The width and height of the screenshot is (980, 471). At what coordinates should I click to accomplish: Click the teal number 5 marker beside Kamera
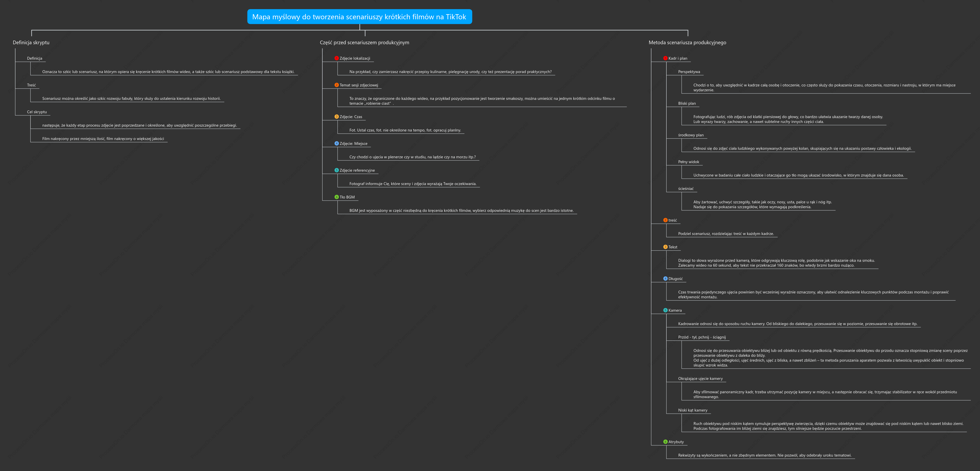665,310
